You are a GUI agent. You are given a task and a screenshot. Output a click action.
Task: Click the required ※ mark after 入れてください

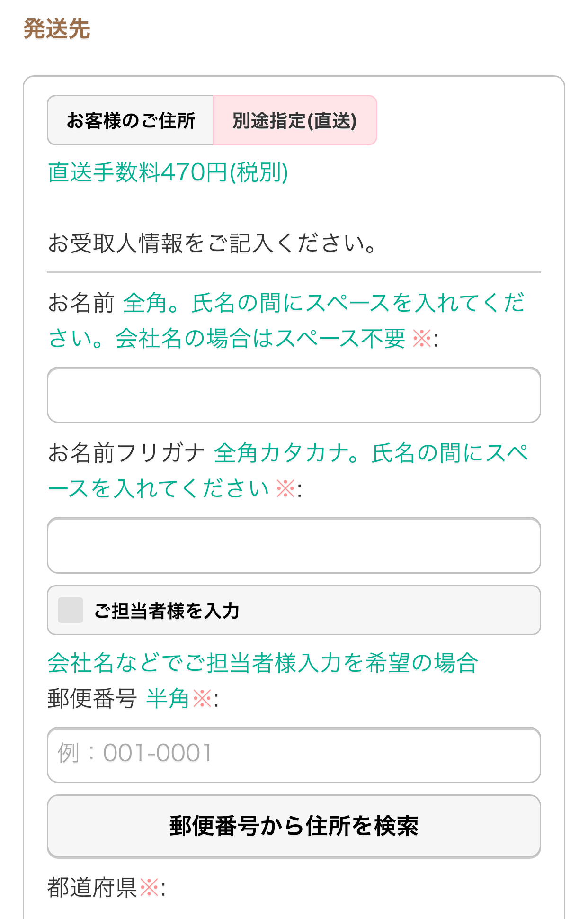pos(285,488)
